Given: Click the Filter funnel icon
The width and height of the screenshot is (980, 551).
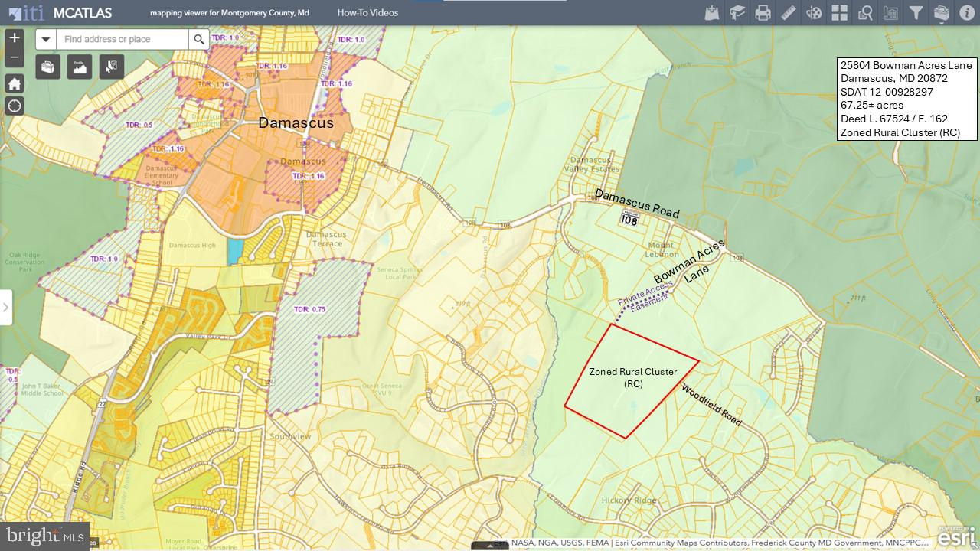Looking at the screenshot, I should [916, 13].
